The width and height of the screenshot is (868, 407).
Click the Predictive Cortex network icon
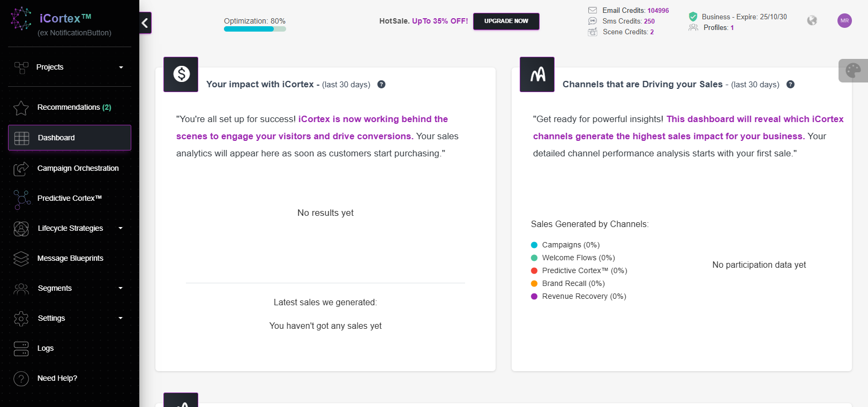click(x=22, y=199)
